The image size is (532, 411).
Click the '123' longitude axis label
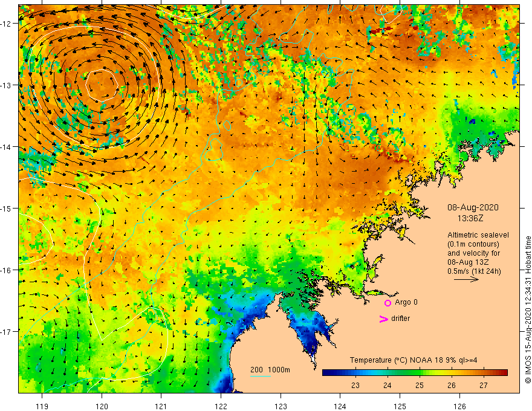(281, 406)
